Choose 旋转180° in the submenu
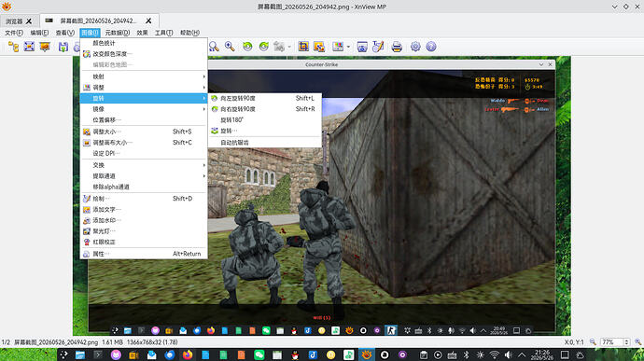 click(265, 120)
